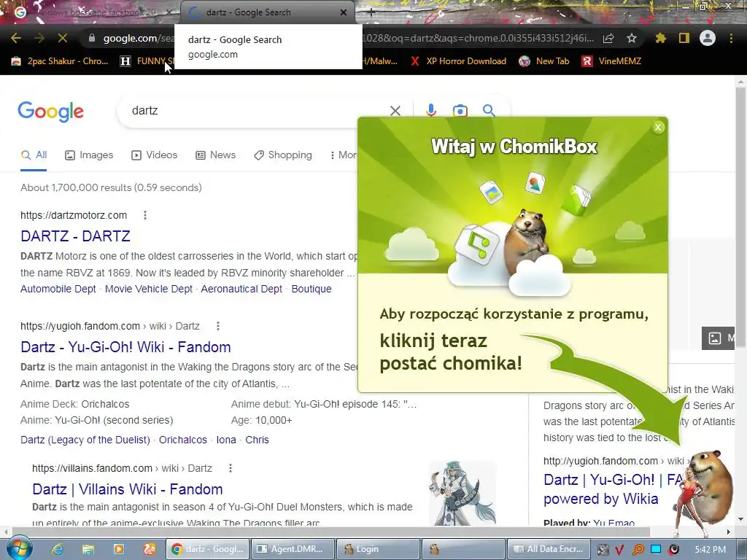Click the share page icon in address bar
747x560 pixels.
coord(608,38)
